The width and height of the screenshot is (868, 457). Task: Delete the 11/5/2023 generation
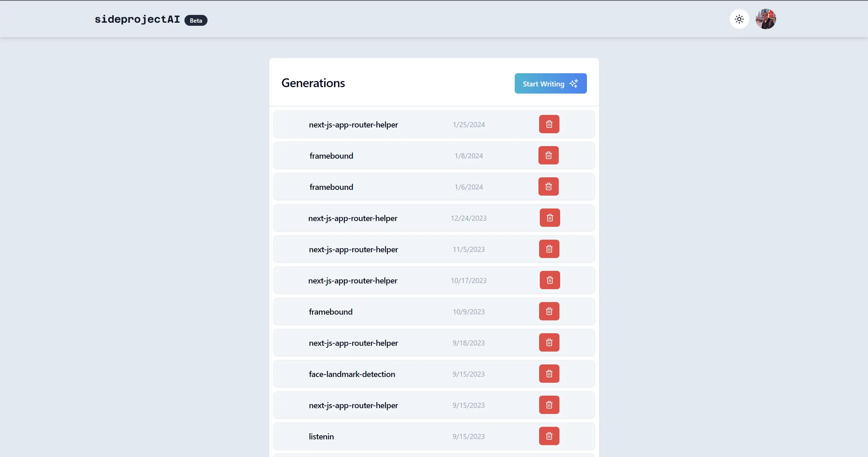coord(549,249)
